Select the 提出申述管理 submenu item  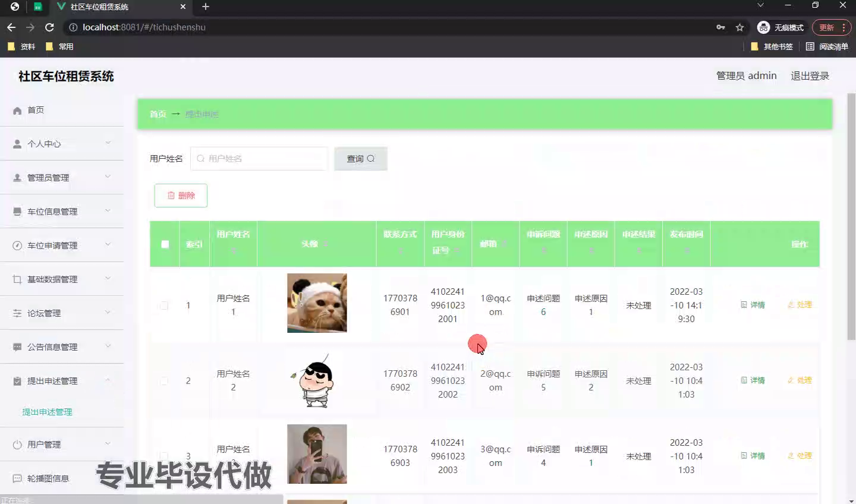(x=47, y=412)
